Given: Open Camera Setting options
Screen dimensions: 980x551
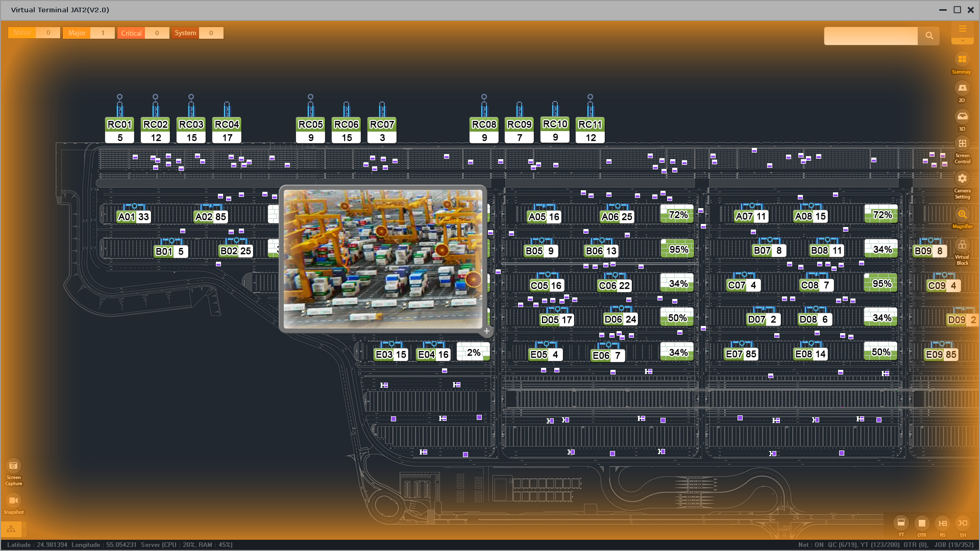Looking at the screenshot, I should [x=962, y=179].
